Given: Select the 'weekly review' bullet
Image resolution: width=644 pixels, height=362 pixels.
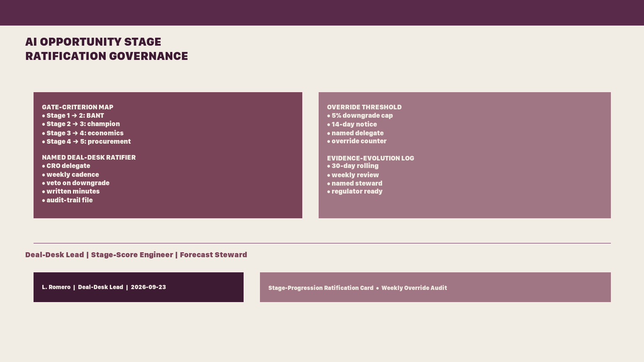Looking at the screenshot, I should (353, 175).
